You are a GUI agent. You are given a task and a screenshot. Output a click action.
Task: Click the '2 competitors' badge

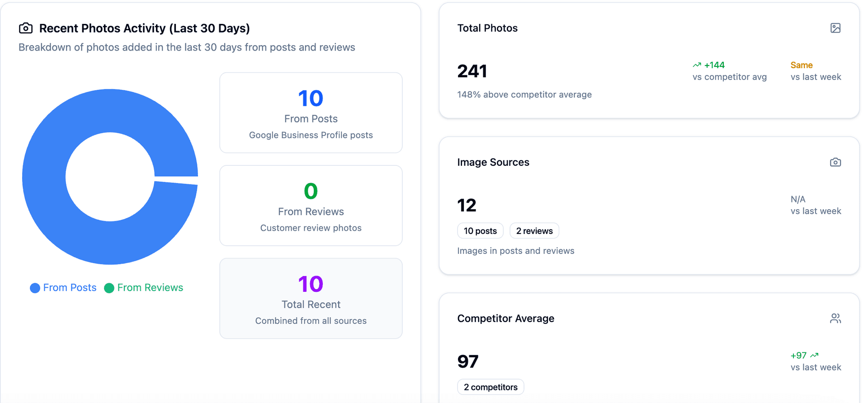(x=491, y=387)
